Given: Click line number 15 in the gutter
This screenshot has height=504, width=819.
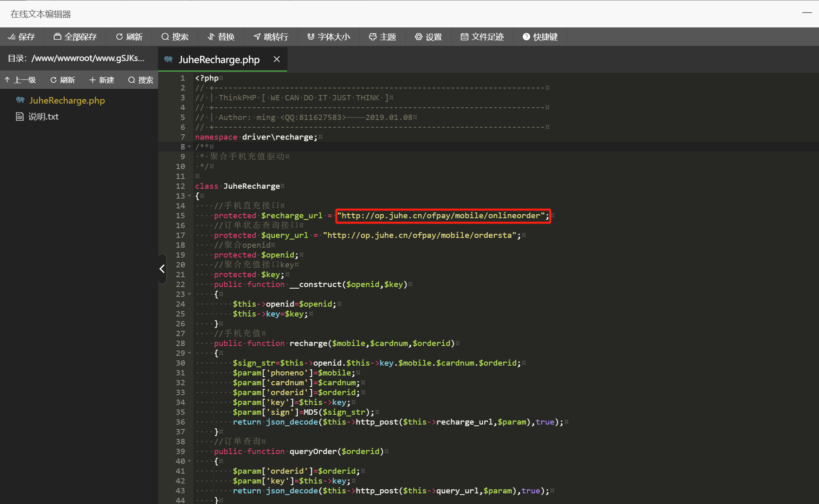Looking at the screenshot, I should click(180, 215).
